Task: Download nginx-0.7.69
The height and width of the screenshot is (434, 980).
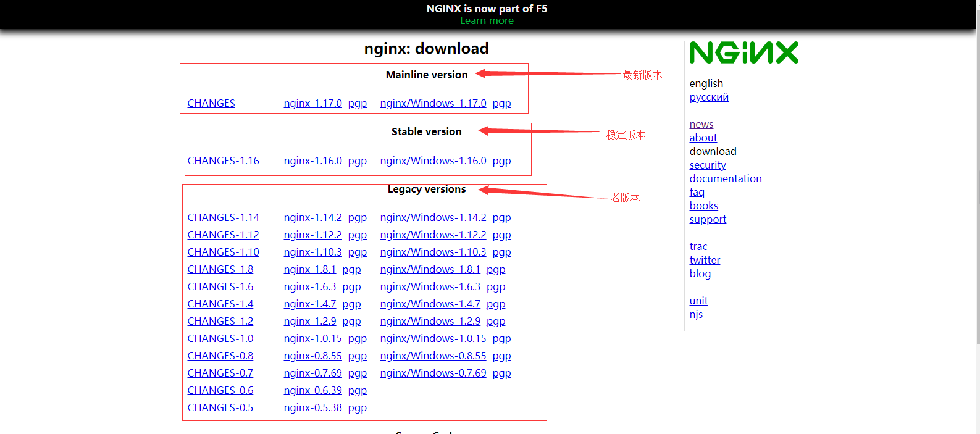Action: pyautogui.click(x=312, y=373)
